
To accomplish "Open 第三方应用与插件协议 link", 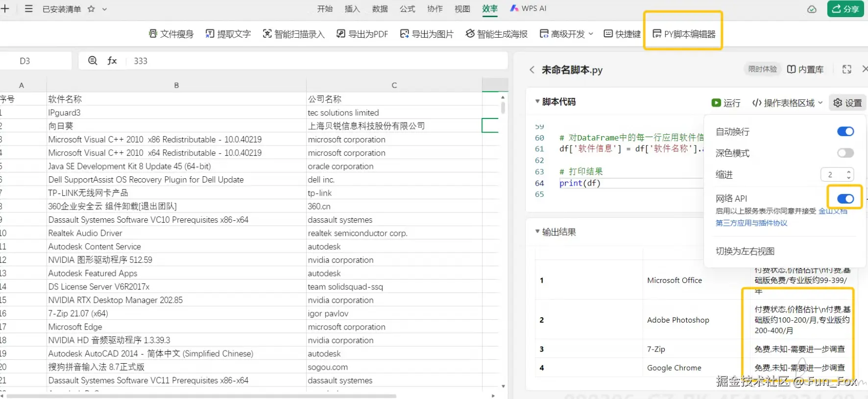I will [751, 223].
